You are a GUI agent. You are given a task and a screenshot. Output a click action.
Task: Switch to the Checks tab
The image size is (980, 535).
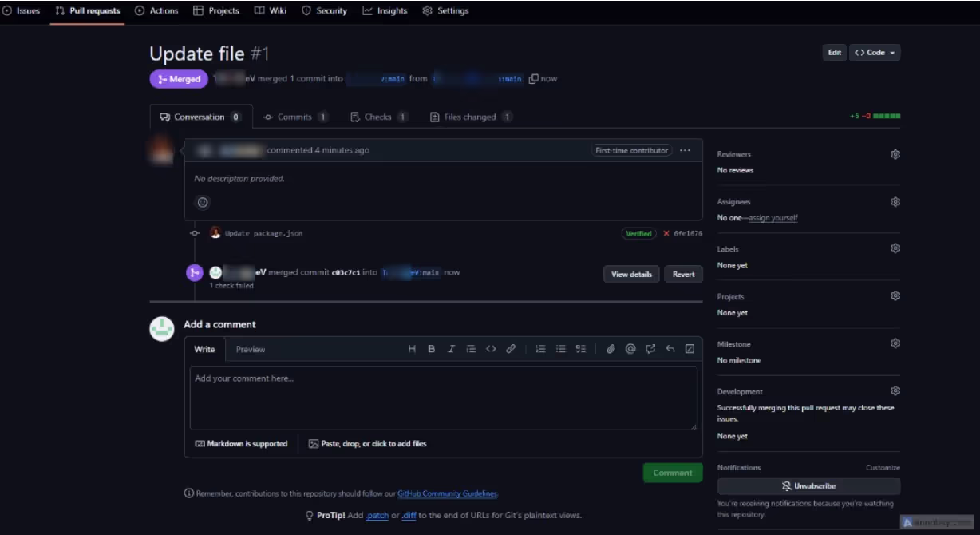coord(379,117)
